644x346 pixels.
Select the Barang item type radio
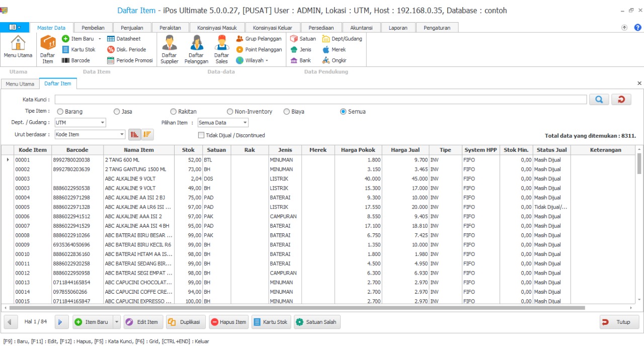tap(60, 112)
